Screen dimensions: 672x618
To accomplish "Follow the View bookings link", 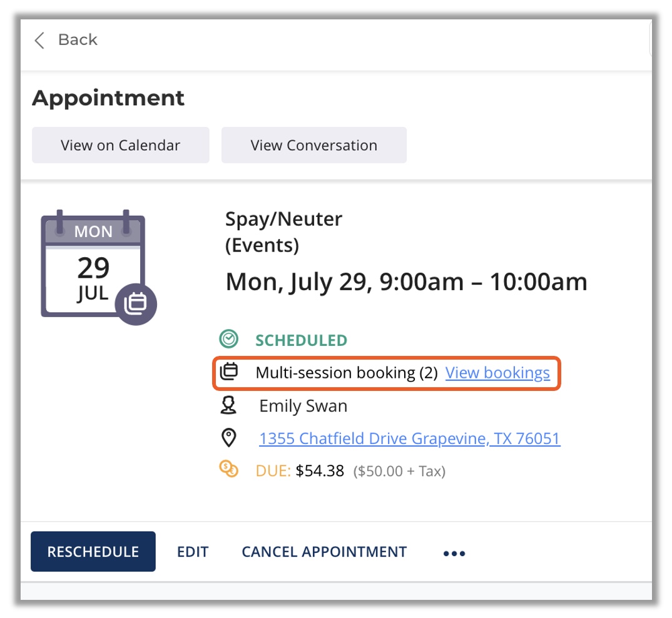I will 497,373.
